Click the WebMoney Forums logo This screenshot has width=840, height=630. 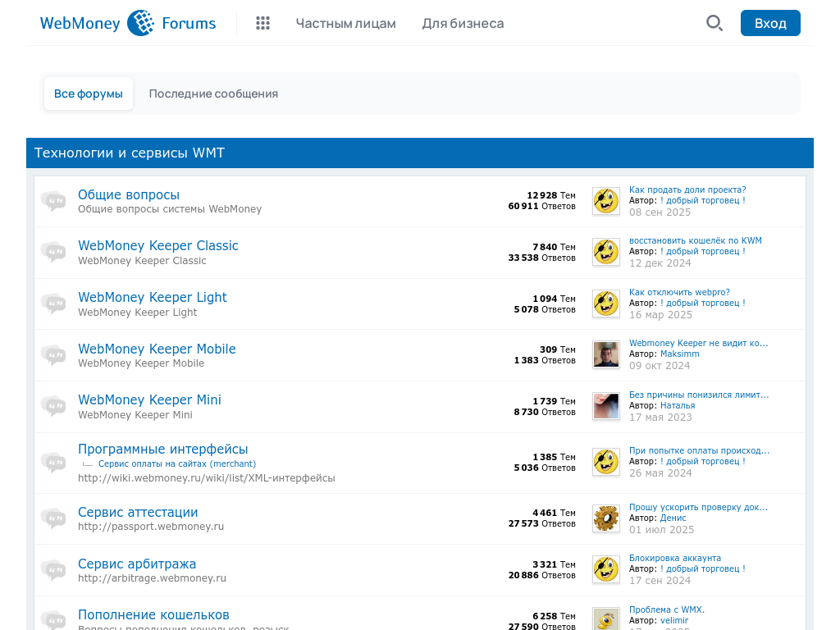click(128, 23)
